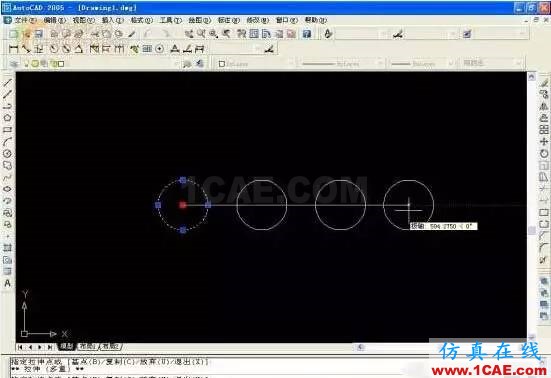This screenshot has height=378, width=551.
Task: Open the blue Help question mark icon
Action: pyautogui.click(x=307, y=34)
